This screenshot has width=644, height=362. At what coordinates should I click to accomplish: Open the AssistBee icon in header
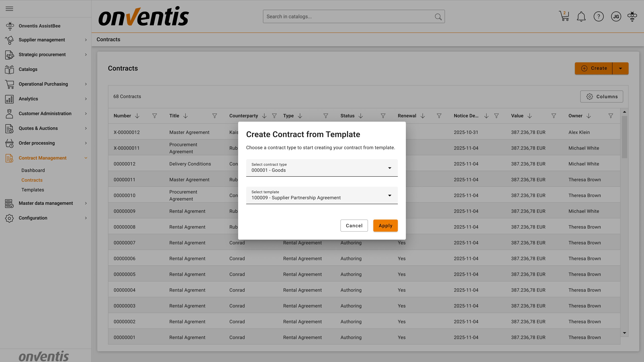[632, 16]
